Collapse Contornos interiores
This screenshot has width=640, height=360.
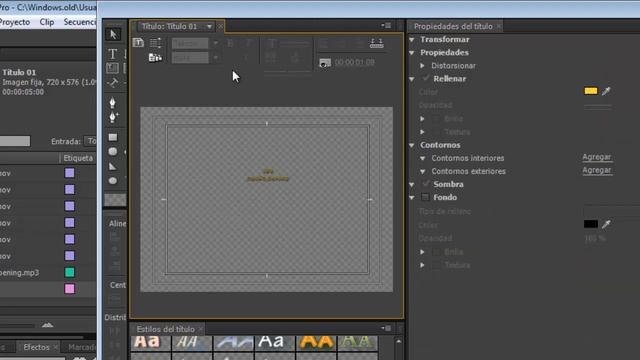422,158
